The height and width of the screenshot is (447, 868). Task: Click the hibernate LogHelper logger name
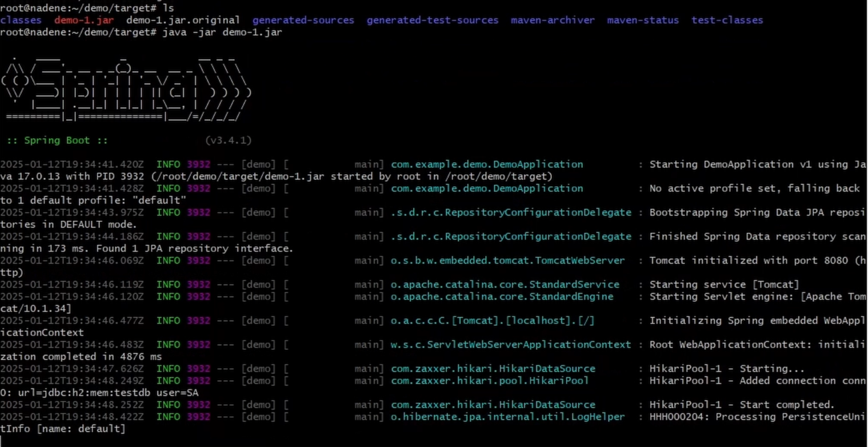(507, 417)
